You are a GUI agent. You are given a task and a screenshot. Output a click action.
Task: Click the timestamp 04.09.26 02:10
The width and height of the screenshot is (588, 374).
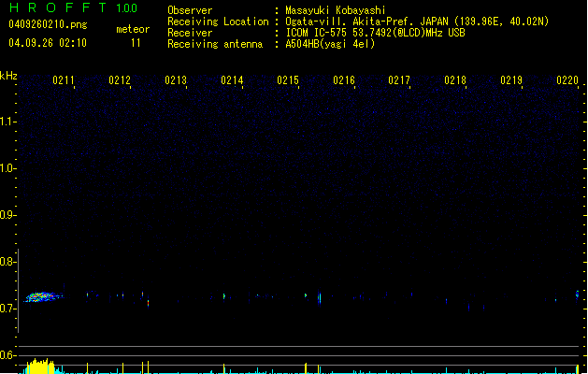click(48, 43)
